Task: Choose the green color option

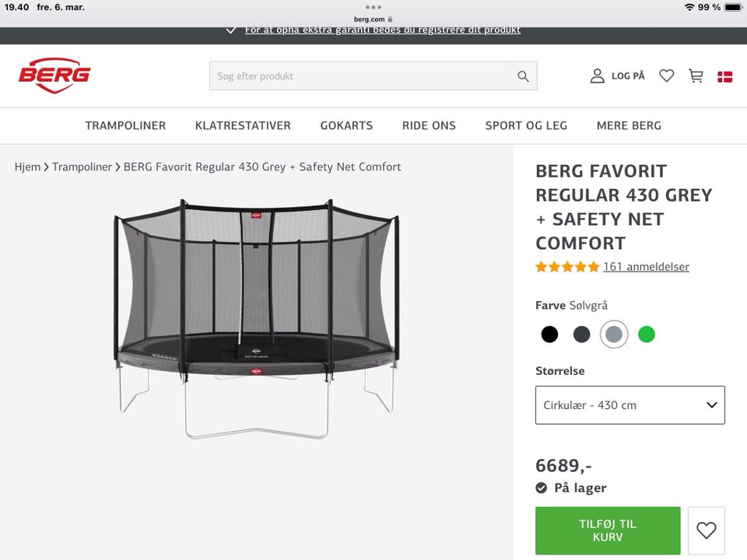Action: tap(647, 334)
